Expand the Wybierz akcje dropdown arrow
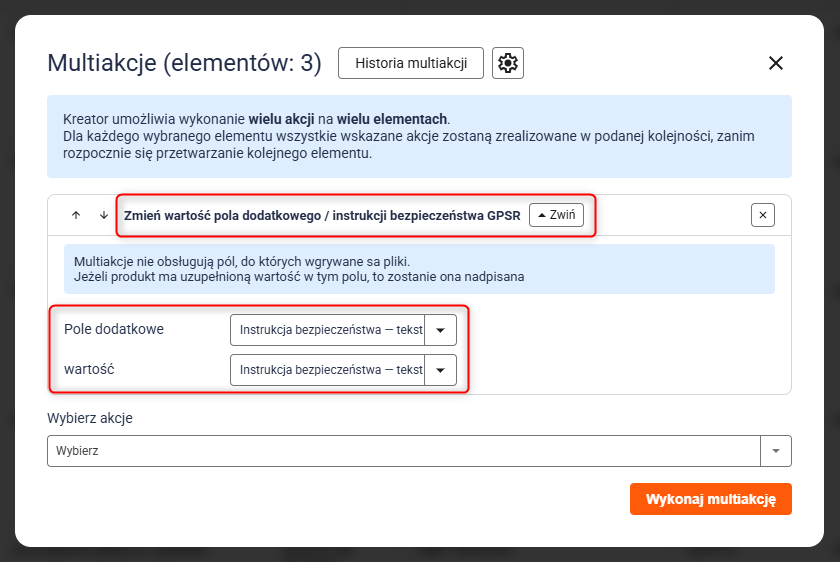Viewport: 840px width, 562px height. pyautogui.click(x=776, y=451)
